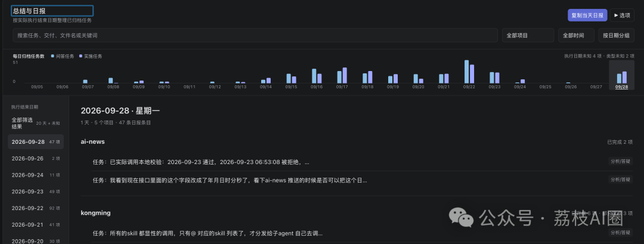Select the 09/20 bar chart column

(419, 75)
